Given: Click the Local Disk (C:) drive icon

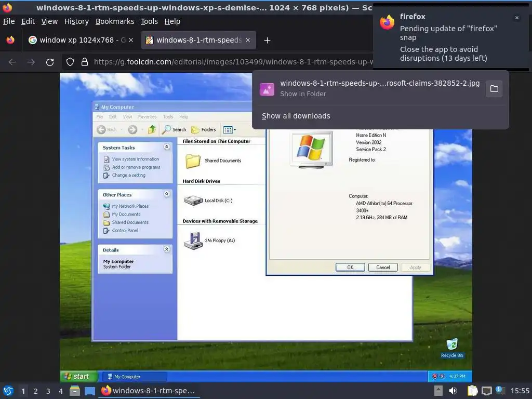Looking at the screenshot, I should (x=193, y=200).
